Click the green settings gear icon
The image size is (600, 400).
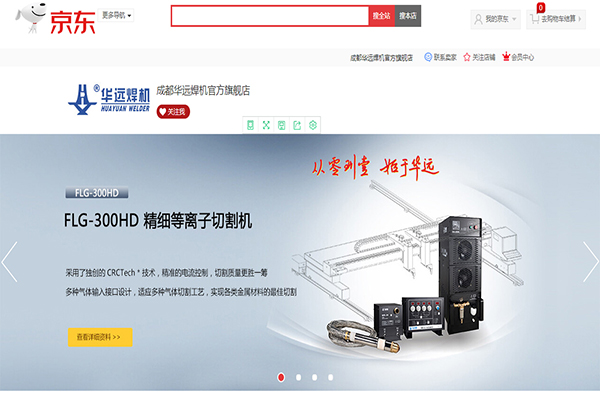[x=313, y=125]
